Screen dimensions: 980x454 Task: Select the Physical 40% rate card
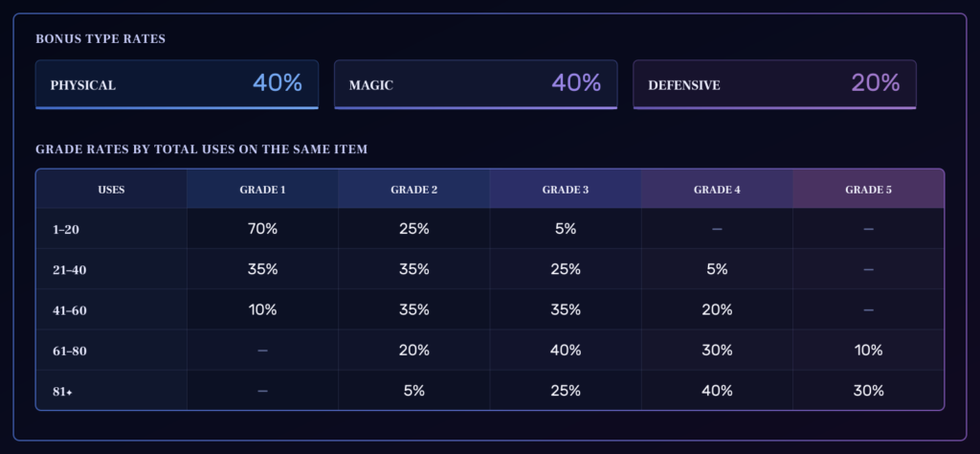tap(177, 84)
